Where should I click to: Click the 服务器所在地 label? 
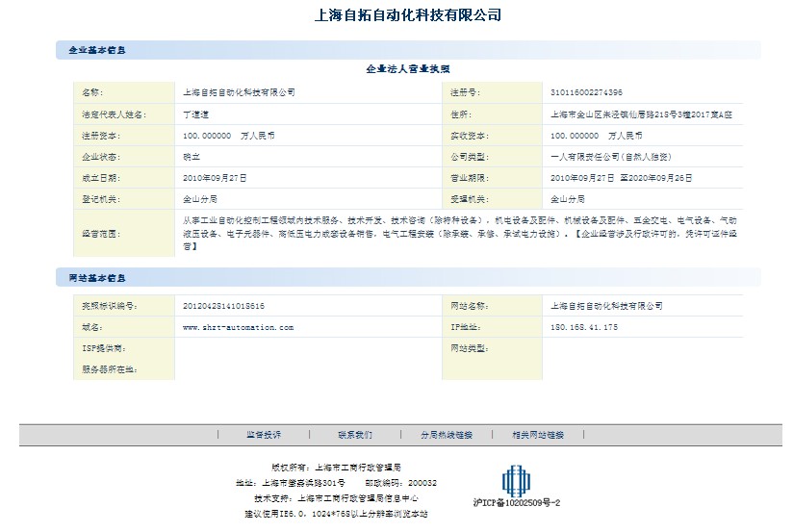(x=110, y=369)
